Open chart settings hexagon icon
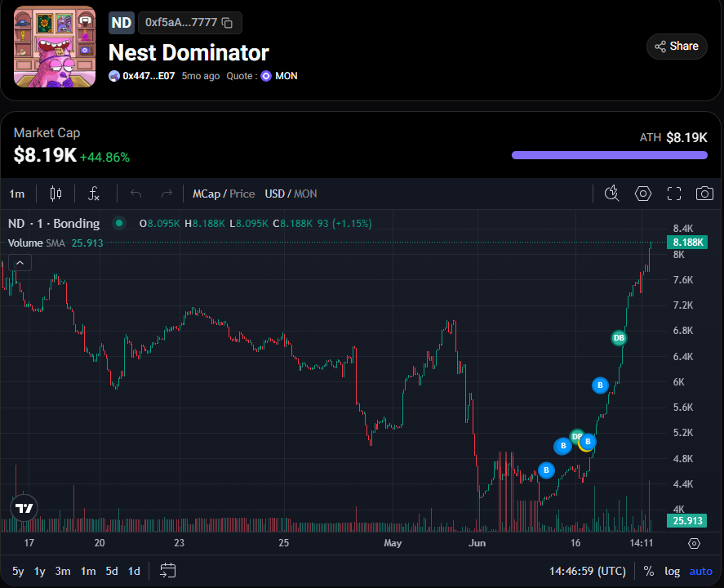Screen dimensions: 724x588 (642, 194)
